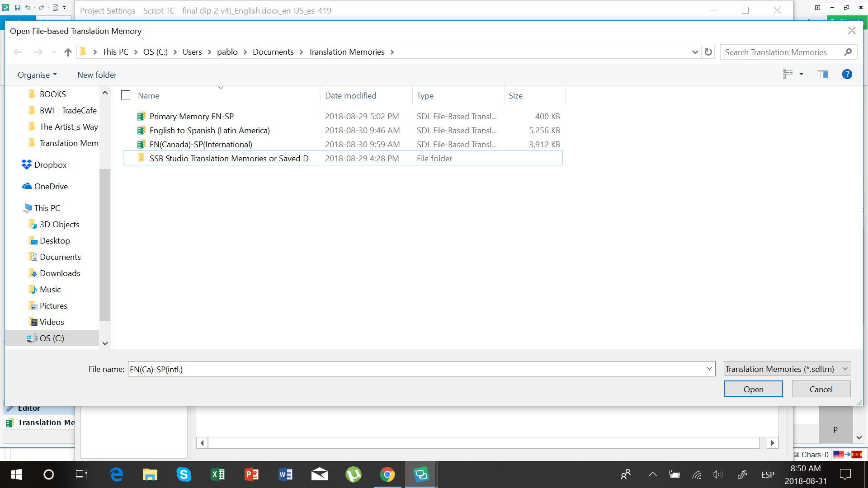Open Videos folder in sidebar

pos(52,322)
